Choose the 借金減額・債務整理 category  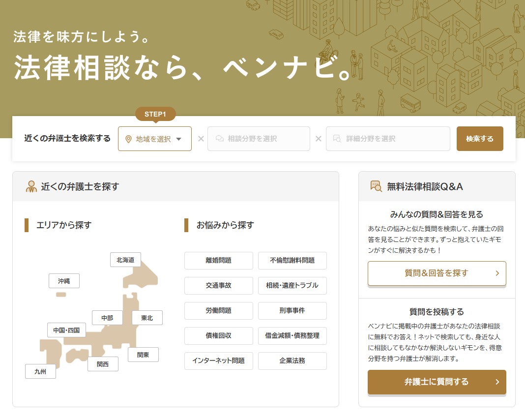(292, 336)
